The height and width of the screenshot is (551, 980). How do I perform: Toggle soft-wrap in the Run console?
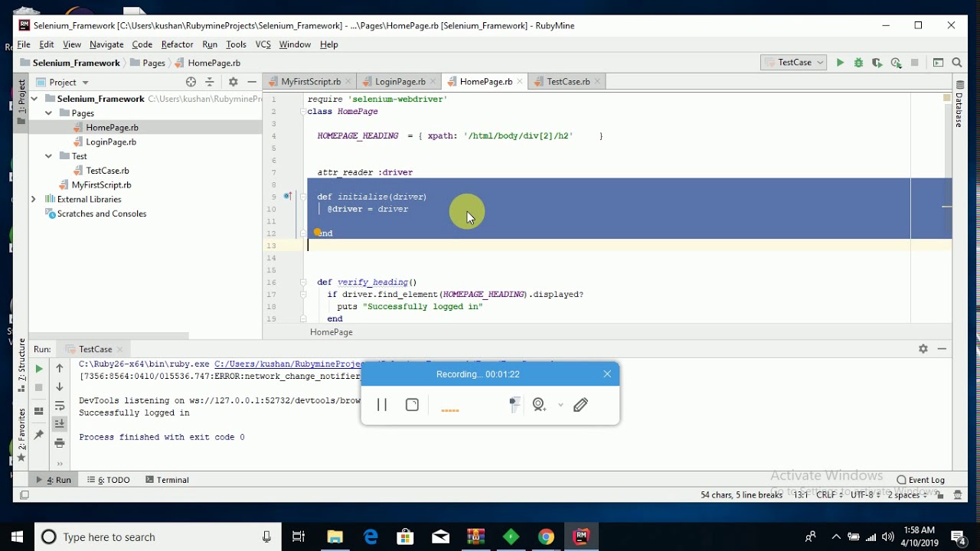pyautogui.click(x=60, y=406)
